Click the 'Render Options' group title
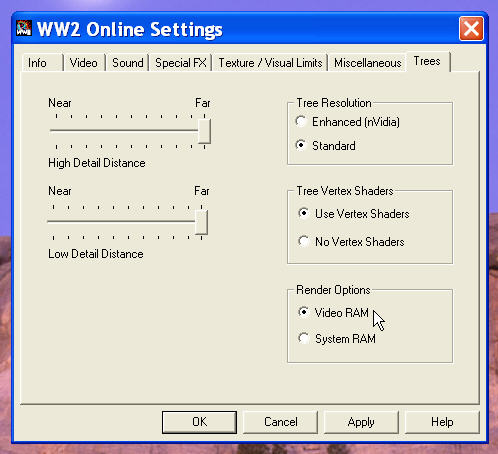Viewport: 498px width, 454px height. [x=333, y=290]
